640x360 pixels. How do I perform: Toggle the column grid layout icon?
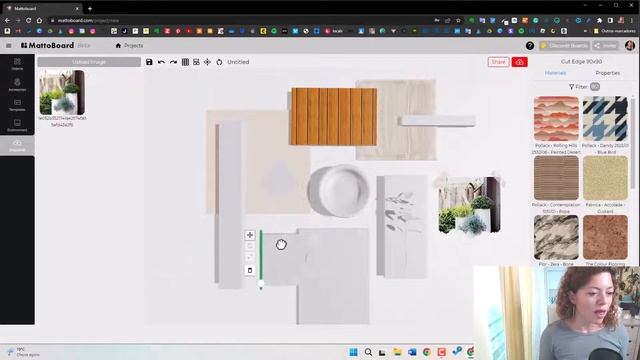pyautogui.click(x=185, y=62)
